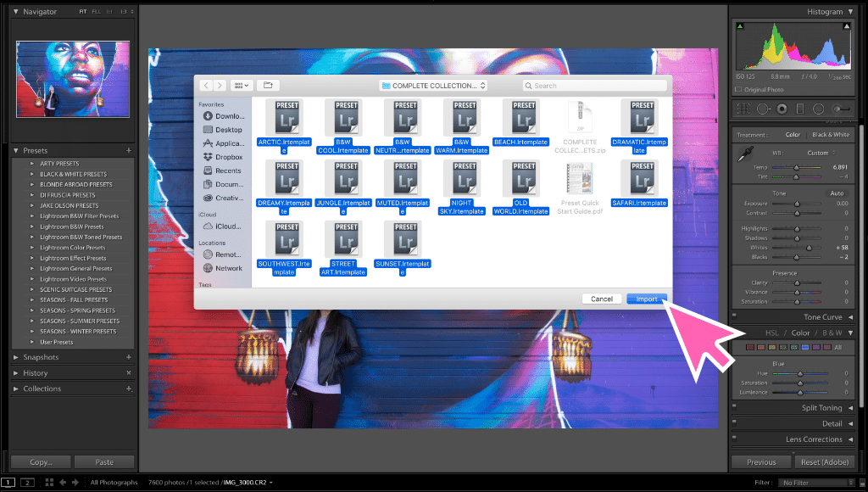This screenshot has height=492, width=868.
Task: Select the Radial Filter tool
Action: click(818, 109)
